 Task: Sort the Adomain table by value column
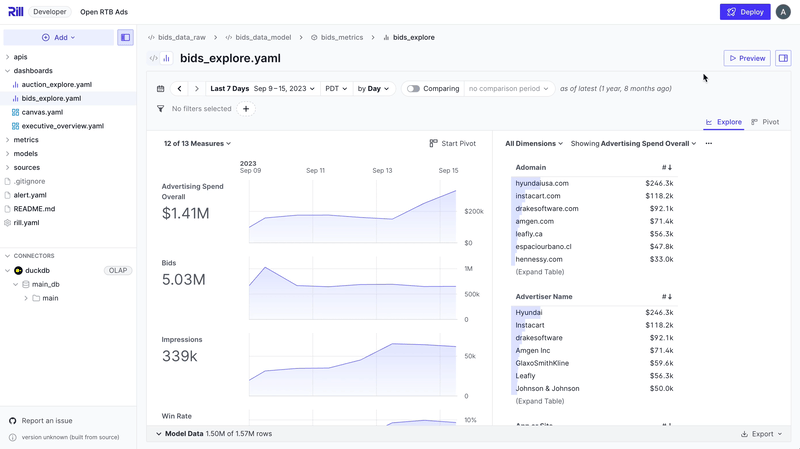pyautogui.click(x=666, y=168)
